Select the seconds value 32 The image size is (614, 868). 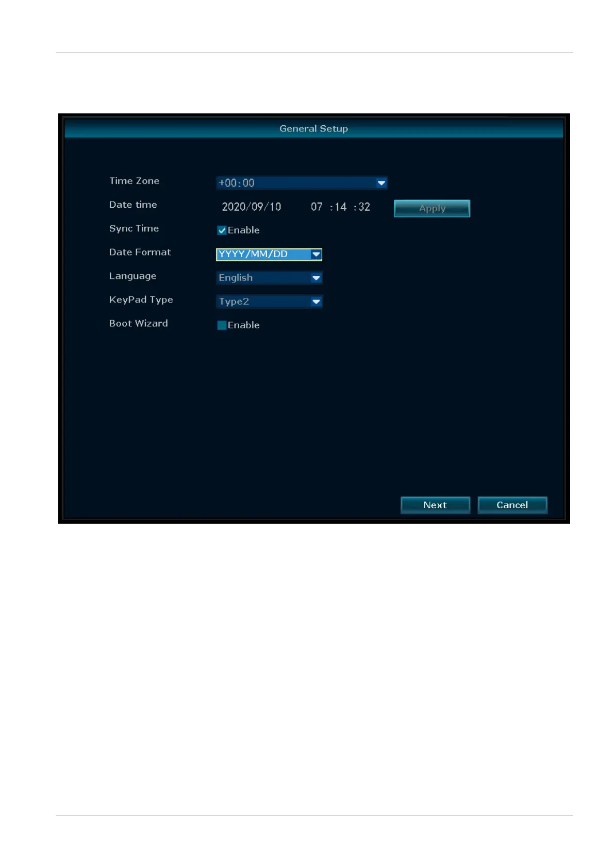click(x=364, y=207)
